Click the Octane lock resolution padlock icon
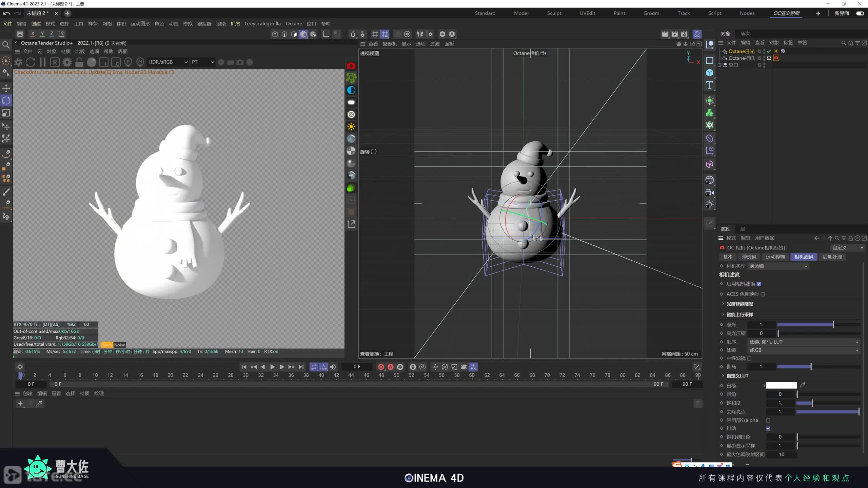The width and height of the screenshot is (868, 488). [79, 62]
